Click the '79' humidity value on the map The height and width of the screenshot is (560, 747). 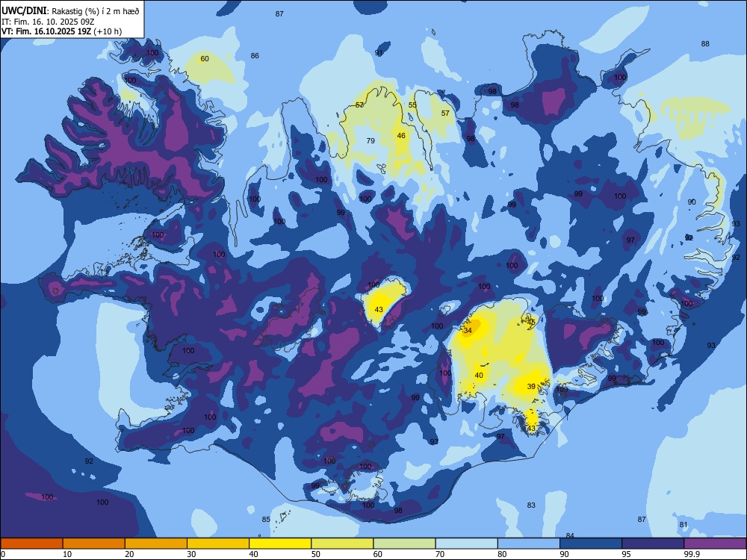pyautogui.click(x=371, y=140)
